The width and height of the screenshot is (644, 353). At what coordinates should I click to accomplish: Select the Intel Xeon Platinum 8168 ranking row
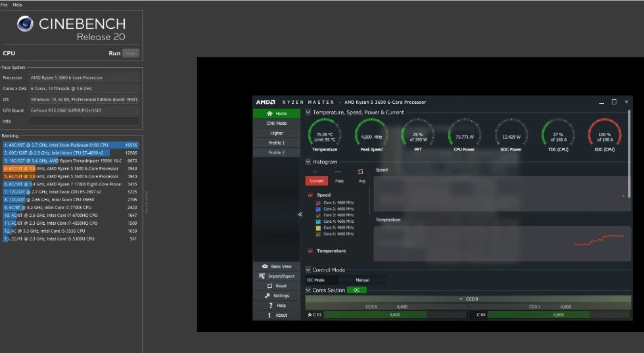[70, 145]
